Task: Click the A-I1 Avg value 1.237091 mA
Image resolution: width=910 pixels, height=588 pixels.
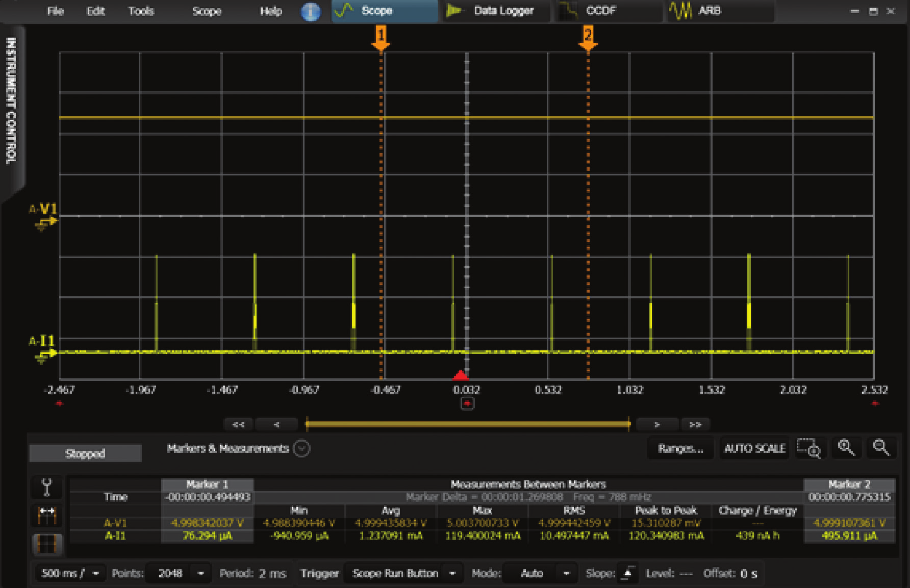Action: pos(391,536)
